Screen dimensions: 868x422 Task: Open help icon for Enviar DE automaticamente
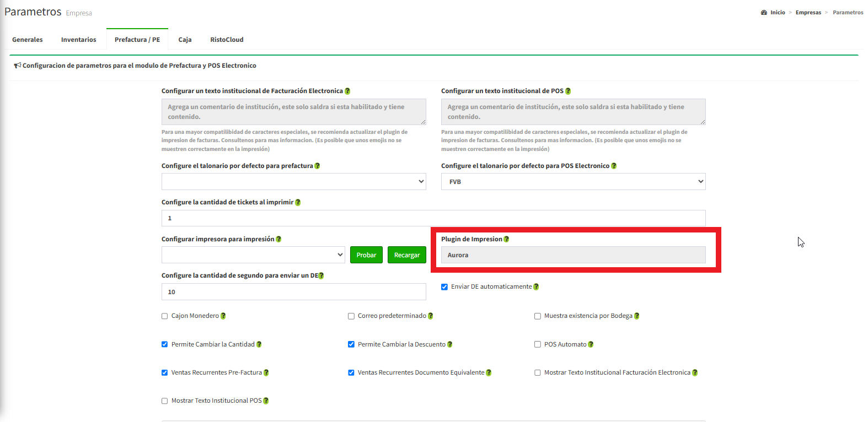tap(536, 287)
